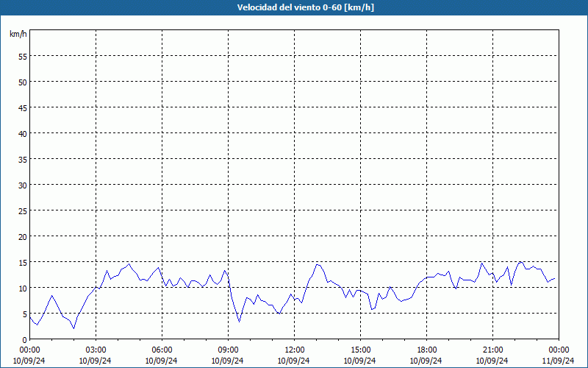Click the 10/09/24 date under 18:00
This screenshot has height=368, width=588.
[x=426, y=361]
